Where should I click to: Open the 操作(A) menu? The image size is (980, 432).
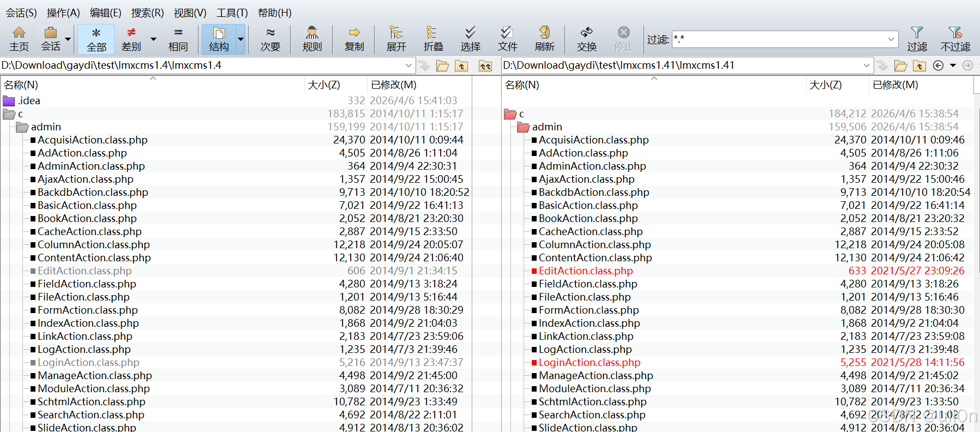pos(63,13)
